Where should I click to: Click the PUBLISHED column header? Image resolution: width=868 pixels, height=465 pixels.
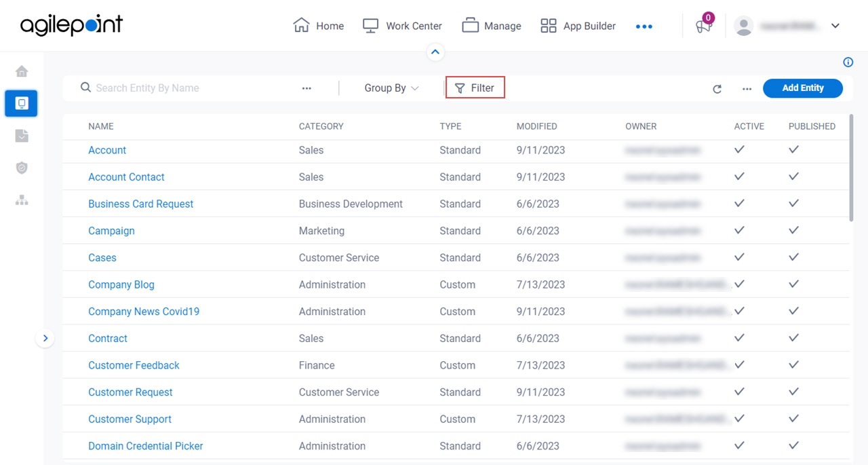(812, 126)
